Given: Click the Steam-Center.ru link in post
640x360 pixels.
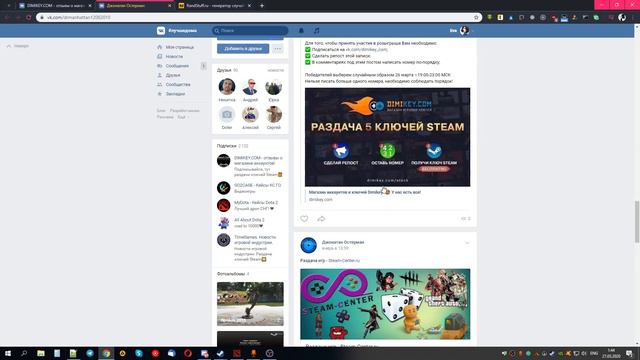Looking at the screenshot, I should [344, 260].
